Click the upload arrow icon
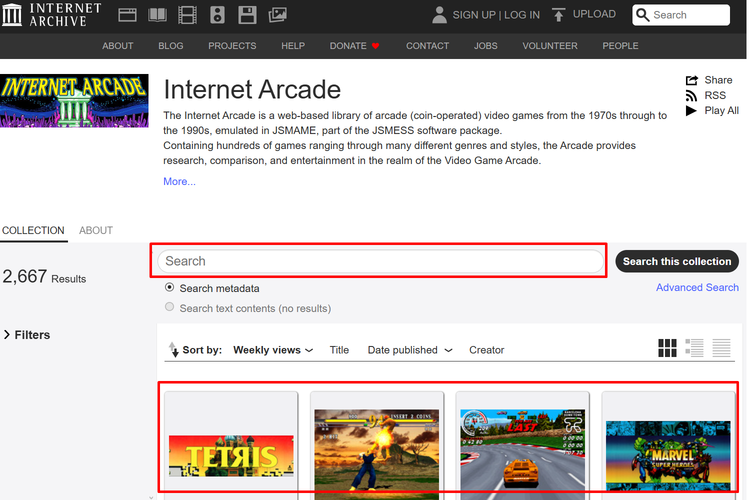Image resolution: width=750 pixels, height=500 pixels. tap(558, 15)
